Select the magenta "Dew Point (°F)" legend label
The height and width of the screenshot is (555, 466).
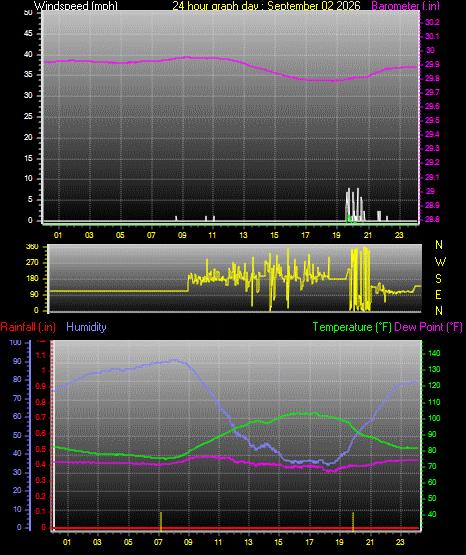point(428,327)
